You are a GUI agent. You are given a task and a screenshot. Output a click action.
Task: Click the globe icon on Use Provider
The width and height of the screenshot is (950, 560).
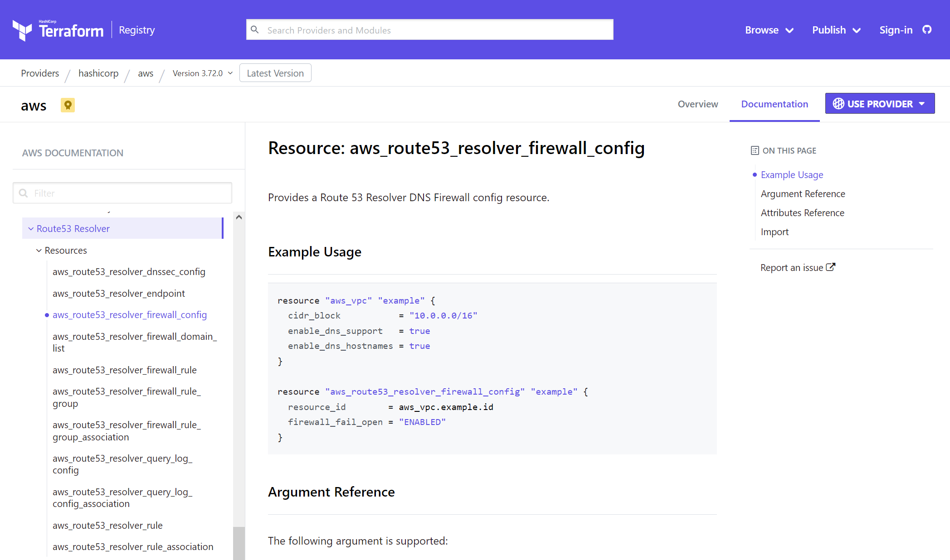point(838,104)
